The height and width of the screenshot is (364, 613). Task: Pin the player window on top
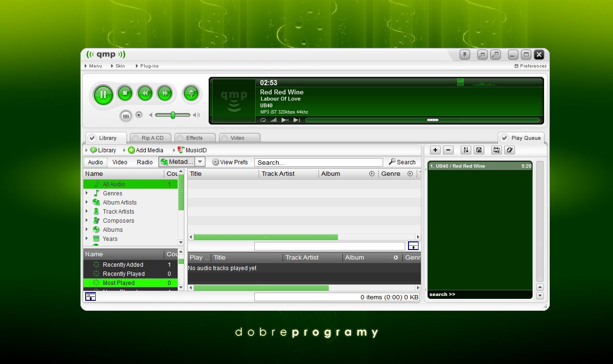click(x=464, y=55)
